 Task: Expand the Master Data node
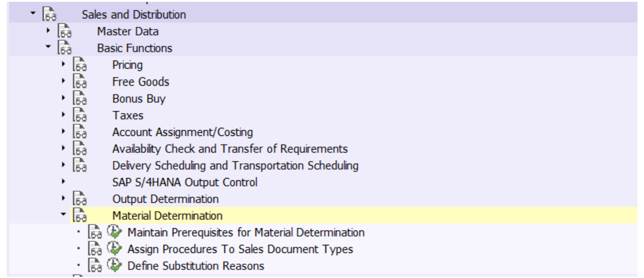point(48,31)
